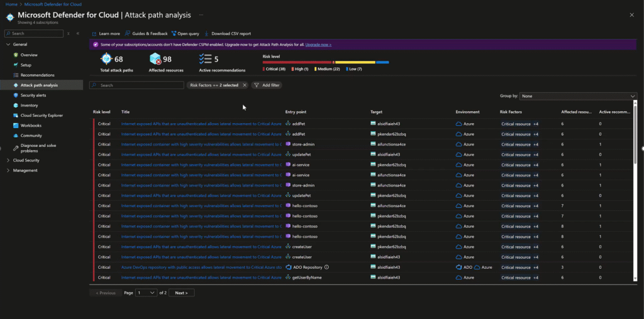The width and height of the screenshot is (644, 319).
Task: Go to next page with Next button
Action: coord(182,293)
